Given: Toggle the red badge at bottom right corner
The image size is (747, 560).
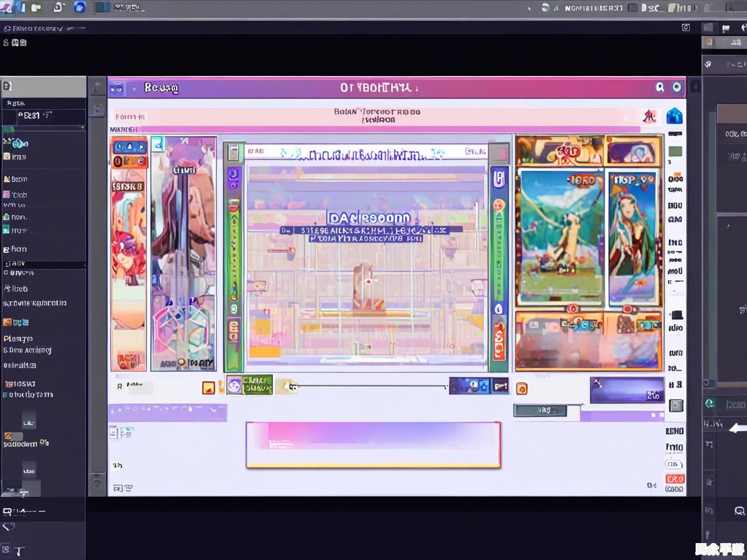Looking at the screenshot, I should (x=675, y=478).
